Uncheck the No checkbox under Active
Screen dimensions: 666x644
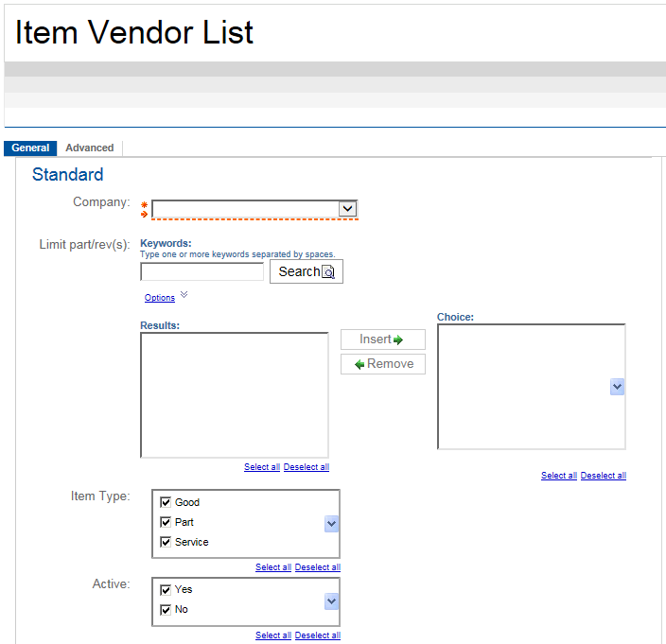[x=166, y=610]
